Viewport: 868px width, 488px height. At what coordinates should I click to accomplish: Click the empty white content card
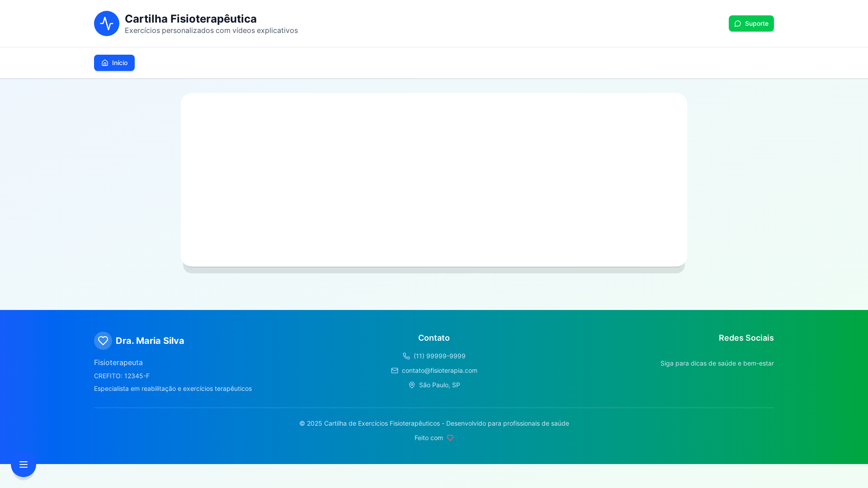pyautogui.click(x=434, y=180)
